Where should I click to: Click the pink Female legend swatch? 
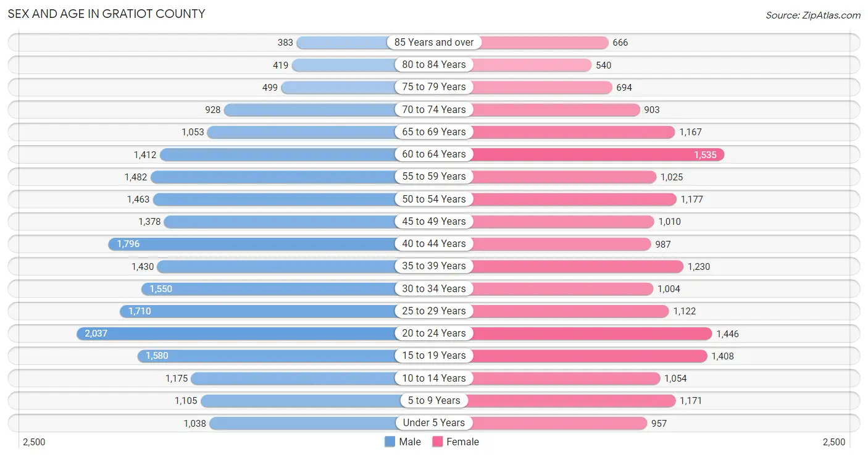point(438,442)
